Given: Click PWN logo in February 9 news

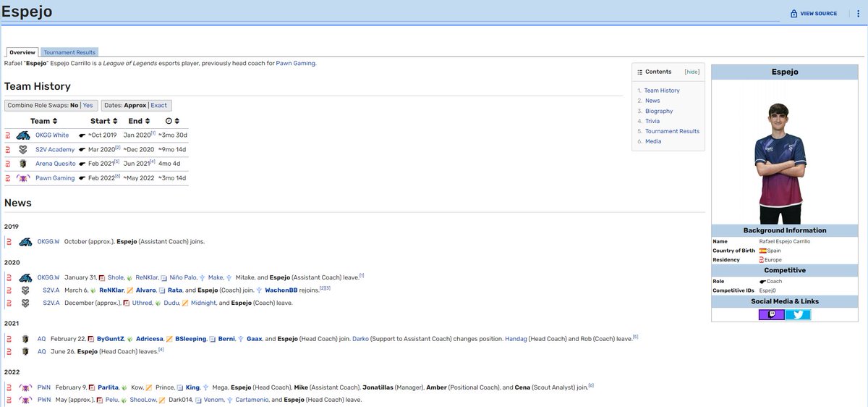Looking at the screenshot, I should point(26,387).
